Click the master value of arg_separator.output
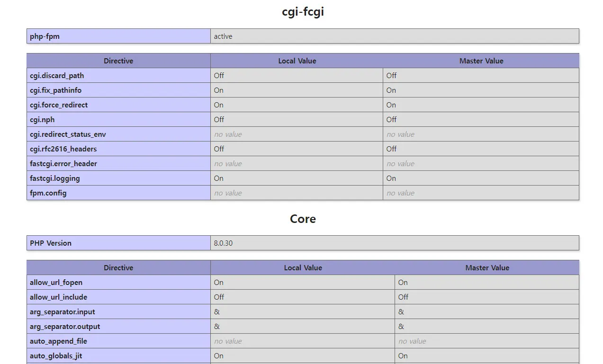 [401, 327]
